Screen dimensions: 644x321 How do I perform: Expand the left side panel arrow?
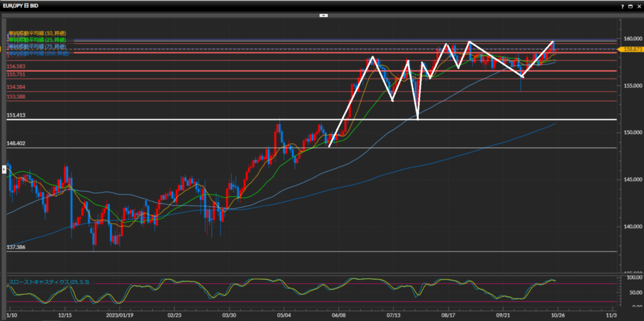pyautogui.click(x=4, y=168)
